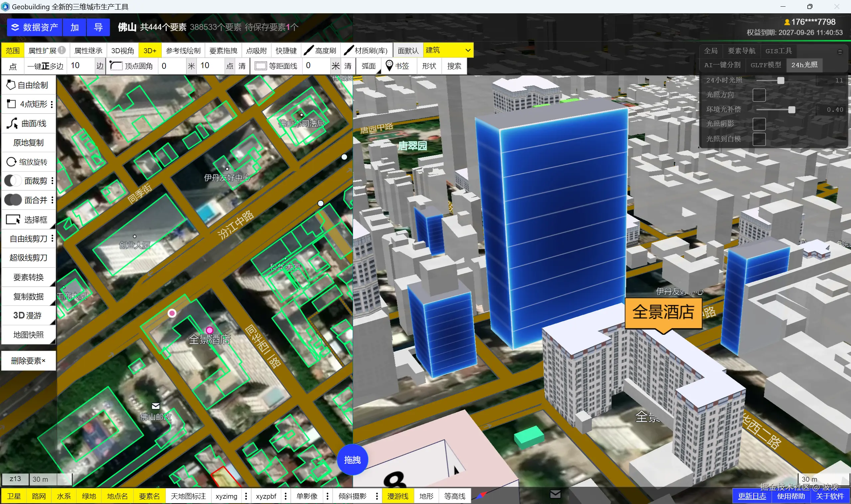Click the 顶点圆角 vertex rounding icon
The width and height of the screenshot is (851, 504).
pyautogui.click(x=116, y=66)
